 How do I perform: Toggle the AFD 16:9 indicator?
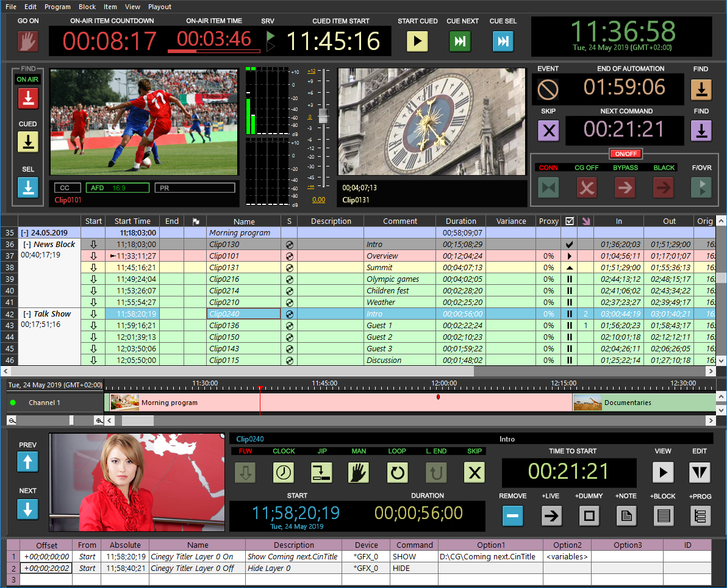click(x=118, y=188)
